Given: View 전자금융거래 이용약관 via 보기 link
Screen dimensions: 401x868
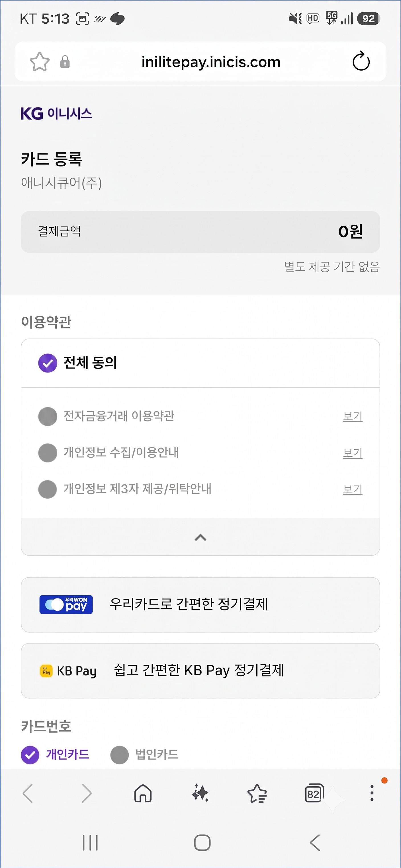Looking at the screenshot, I should (352, 416).
